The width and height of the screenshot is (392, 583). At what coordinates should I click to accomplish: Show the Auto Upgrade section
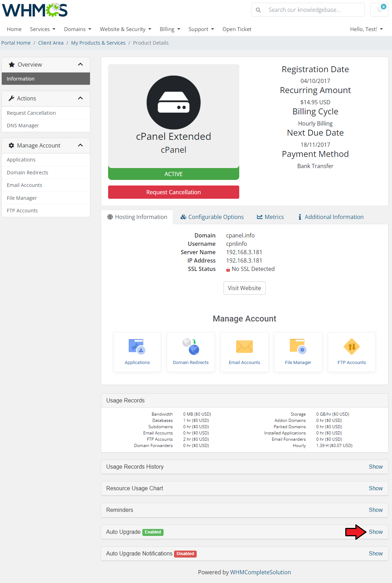point(376,532)
